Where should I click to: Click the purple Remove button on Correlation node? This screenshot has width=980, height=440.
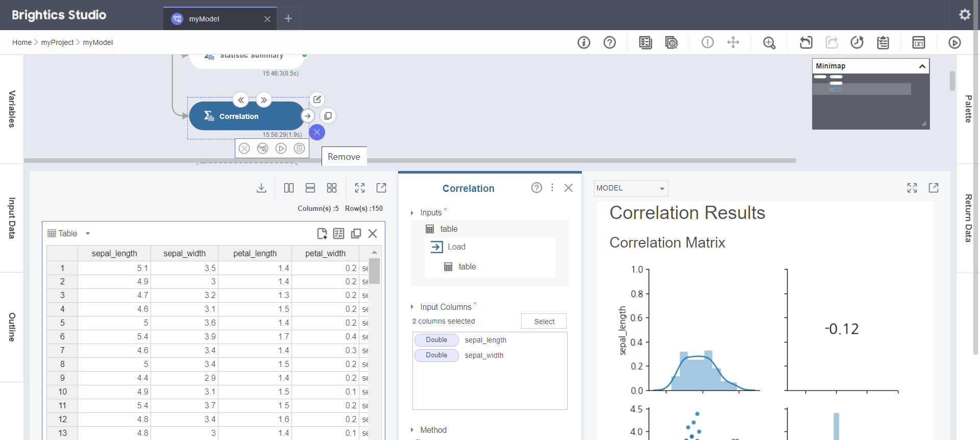click(317, 132)
